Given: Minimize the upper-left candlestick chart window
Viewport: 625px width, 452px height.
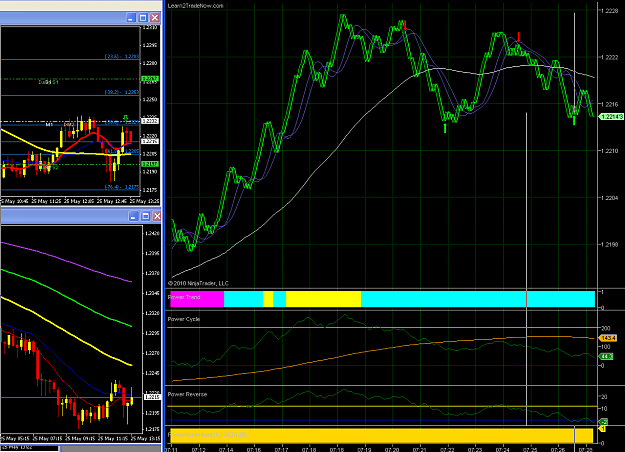Looking at the screenshot, I should [131, 18].
